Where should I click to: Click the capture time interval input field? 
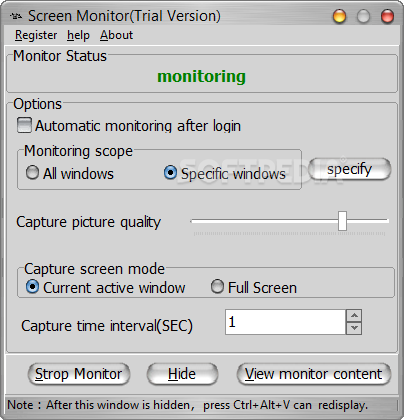[285, 322]
